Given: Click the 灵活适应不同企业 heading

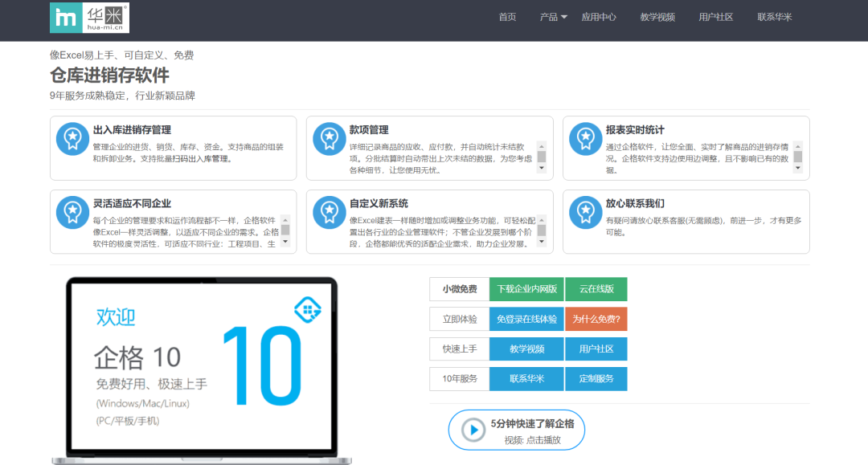Looking at the screenshot, I should point(132,203).
